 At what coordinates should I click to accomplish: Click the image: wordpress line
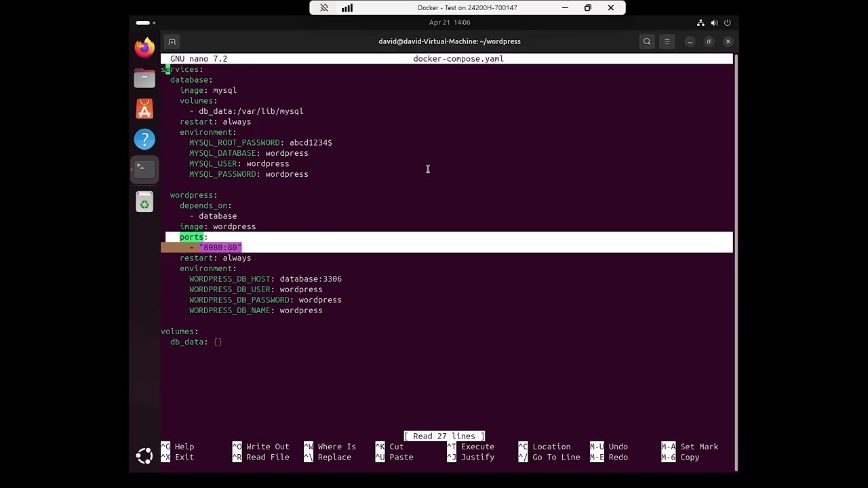pos(218,227)
